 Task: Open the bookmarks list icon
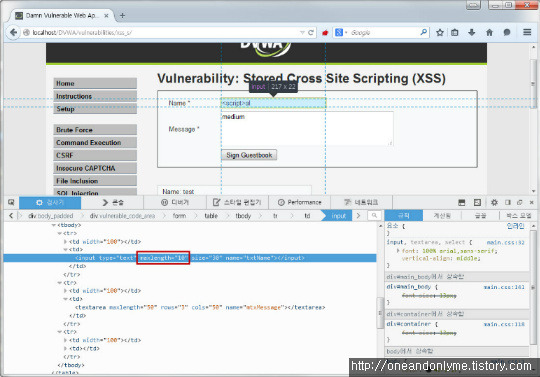tap(455, 32)
